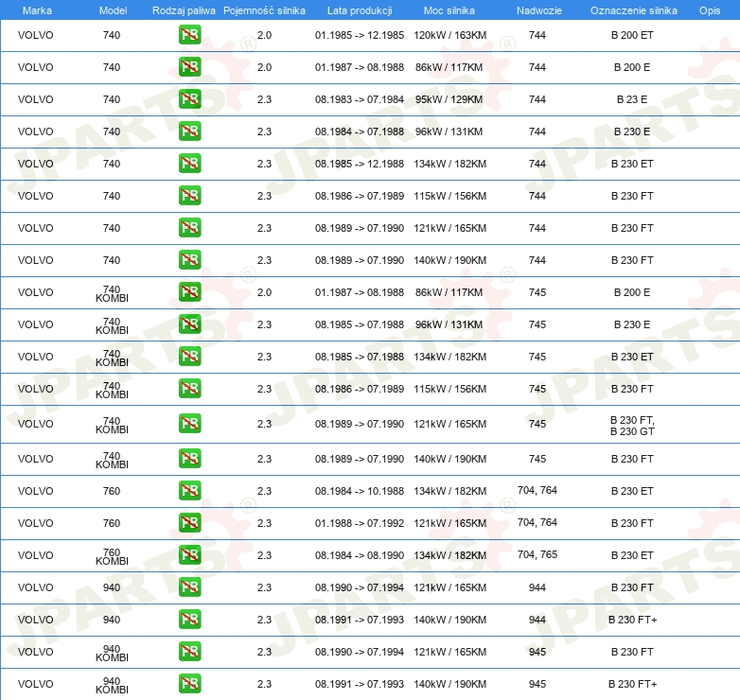This screenshot has width=740, height=700.
Task: Click engine code B 230 FT+ in 944 row
Action: pyautogui.click(x=632, y=619)
